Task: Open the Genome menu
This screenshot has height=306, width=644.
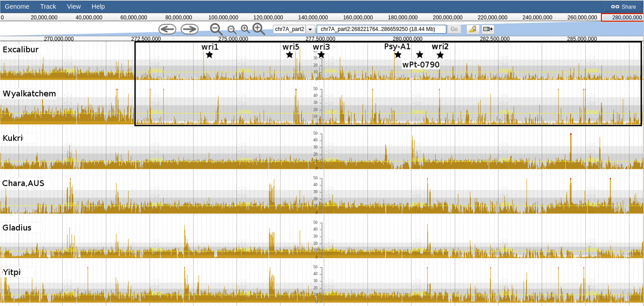Action: coord(17,7)
